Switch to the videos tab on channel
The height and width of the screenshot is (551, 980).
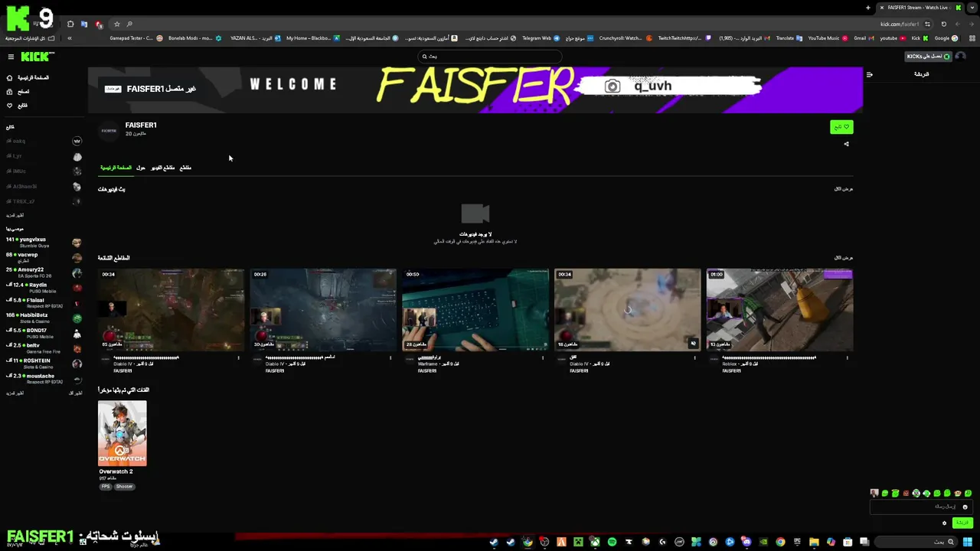click(163, 167)
